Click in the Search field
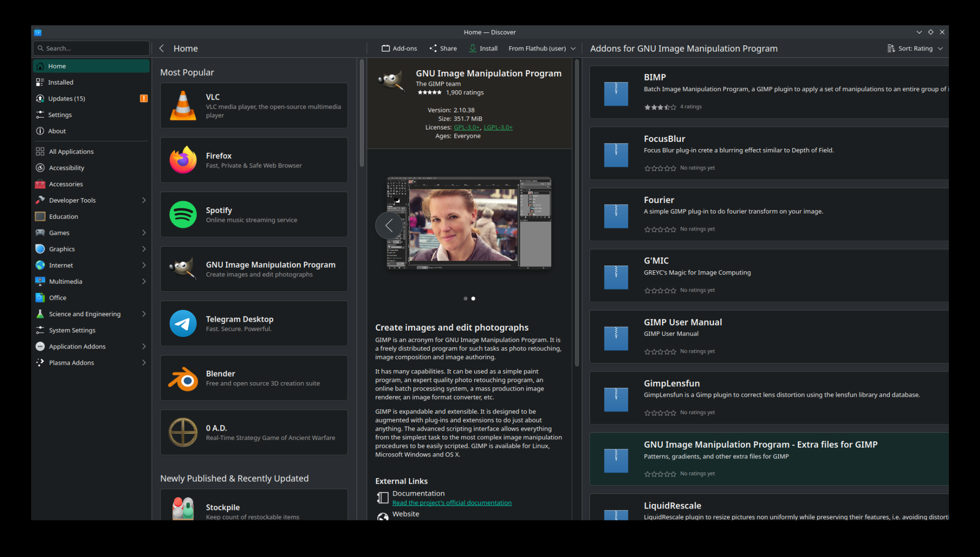 [91, 48]
